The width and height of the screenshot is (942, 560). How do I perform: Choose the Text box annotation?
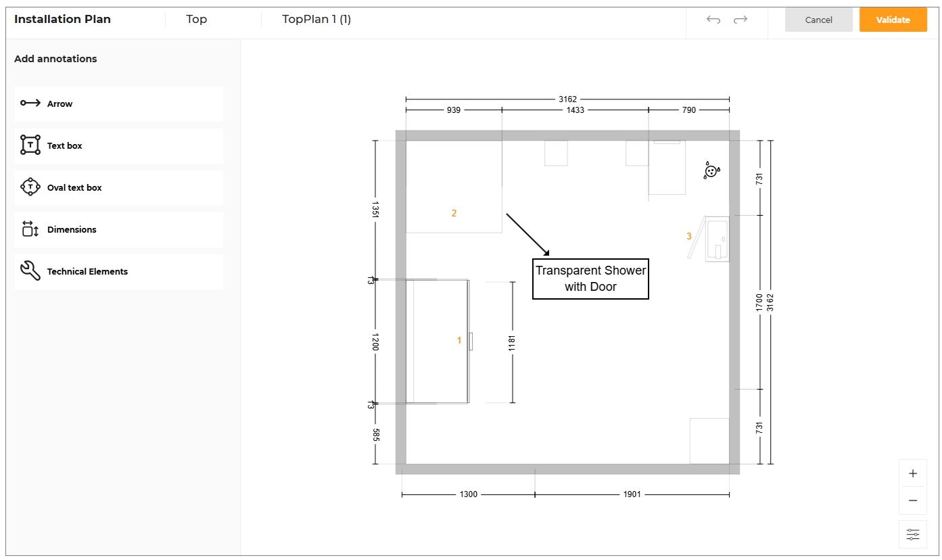coord(118,145)
